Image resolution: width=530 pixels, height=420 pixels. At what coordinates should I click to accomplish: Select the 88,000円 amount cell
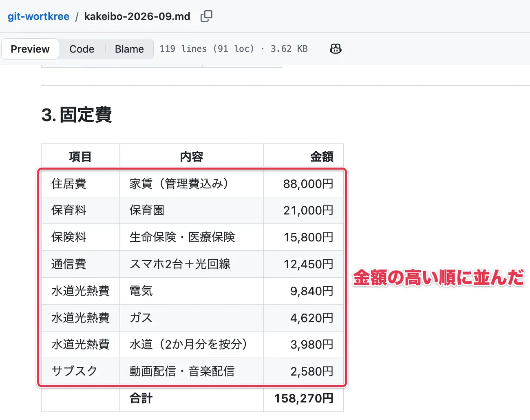tap(303, 184)
